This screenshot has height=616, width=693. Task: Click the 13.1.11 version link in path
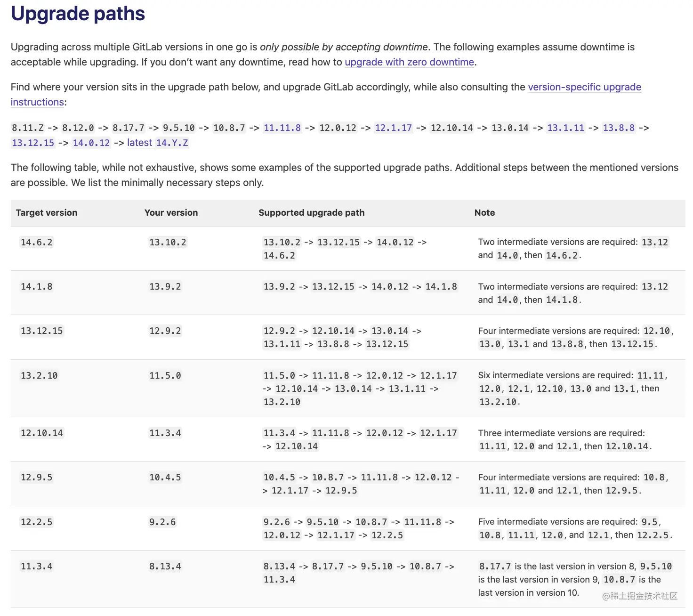pos(565,128)
